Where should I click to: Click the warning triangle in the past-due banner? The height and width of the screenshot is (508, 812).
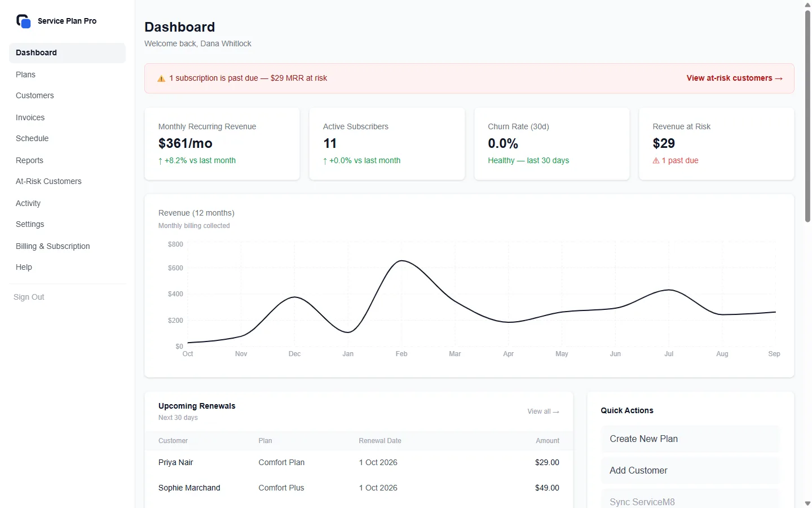point(161,78)
